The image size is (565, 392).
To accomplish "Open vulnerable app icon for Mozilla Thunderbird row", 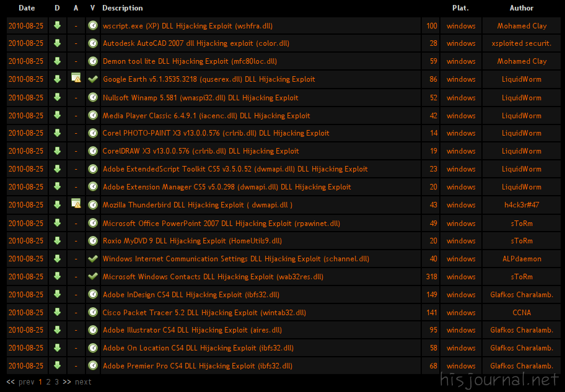I will pyautogui.click(x=76, y=203).
